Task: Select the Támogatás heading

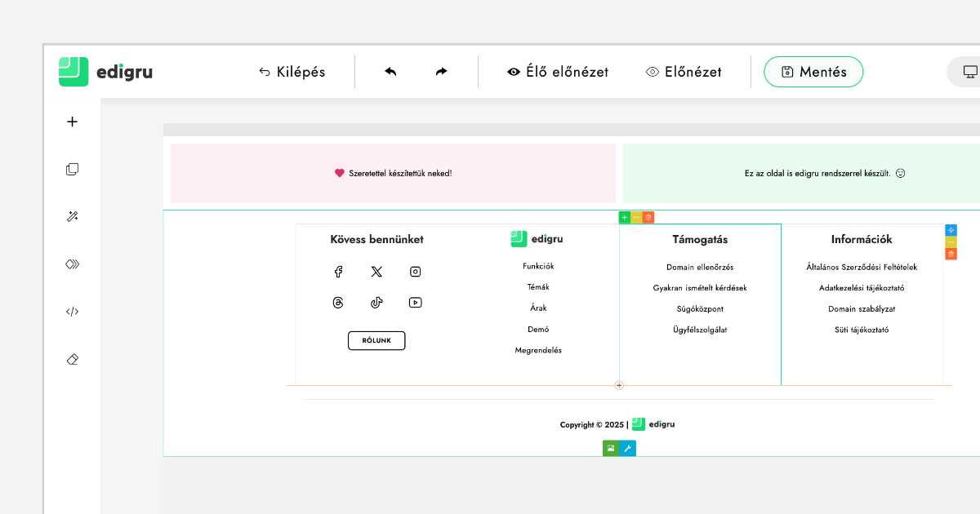Action: click(700, 239)
